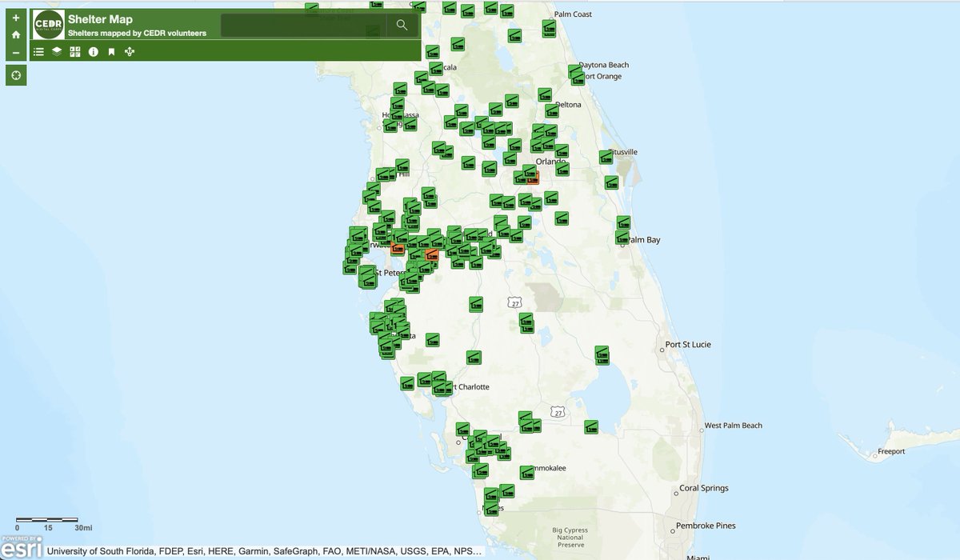Open the Layers list icon
This screenshot has width=960, height=560.
[x=56, y=51]
